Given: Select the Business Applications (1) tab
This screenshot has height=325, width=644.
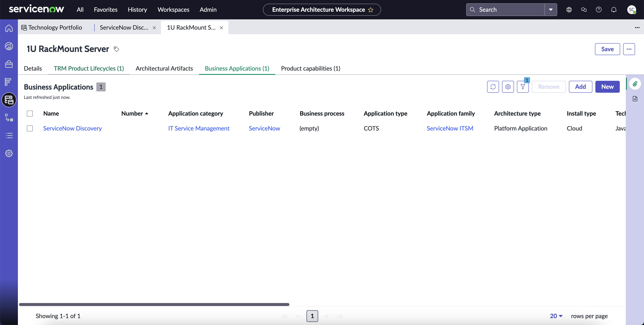Looking at the screenshot, I should click(237, 68).
